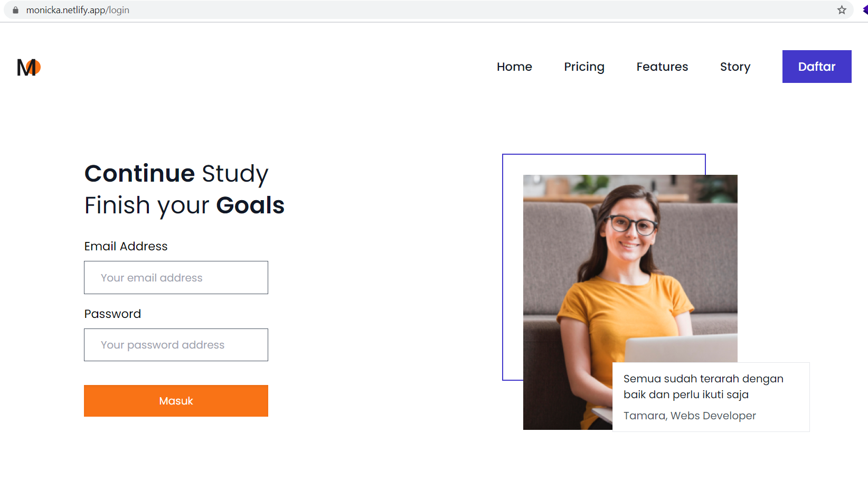Open the Home page from the navbar
This screenshot has height=498, width=868.
tap(514, 67)
